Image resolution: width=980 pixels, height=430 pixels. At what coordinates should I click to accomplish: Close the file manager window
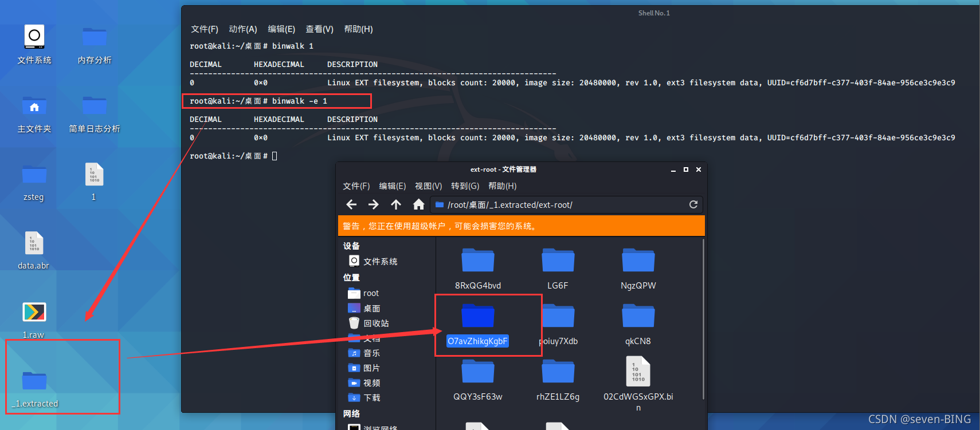pos(699,169)
